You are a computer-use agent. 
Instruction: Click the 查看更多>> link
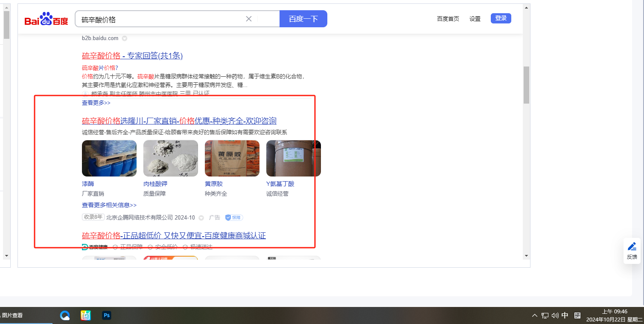pos(96,103)
